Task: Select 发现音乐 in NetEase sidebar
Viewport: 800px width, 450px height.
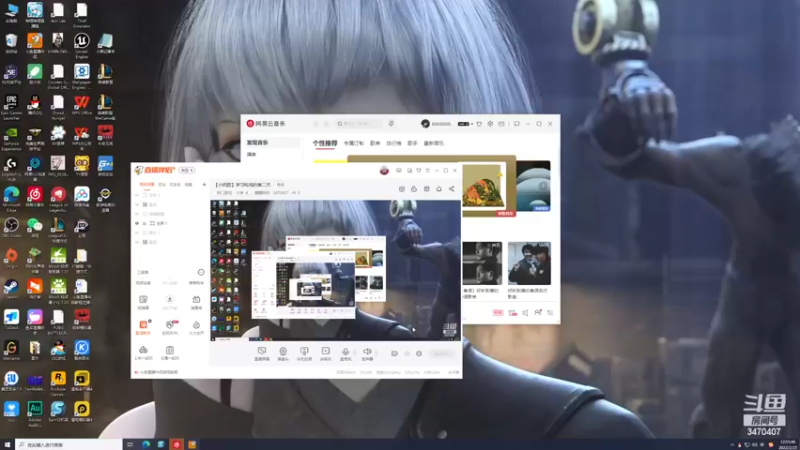Action: pyautogui.click(x=258, y=143)
